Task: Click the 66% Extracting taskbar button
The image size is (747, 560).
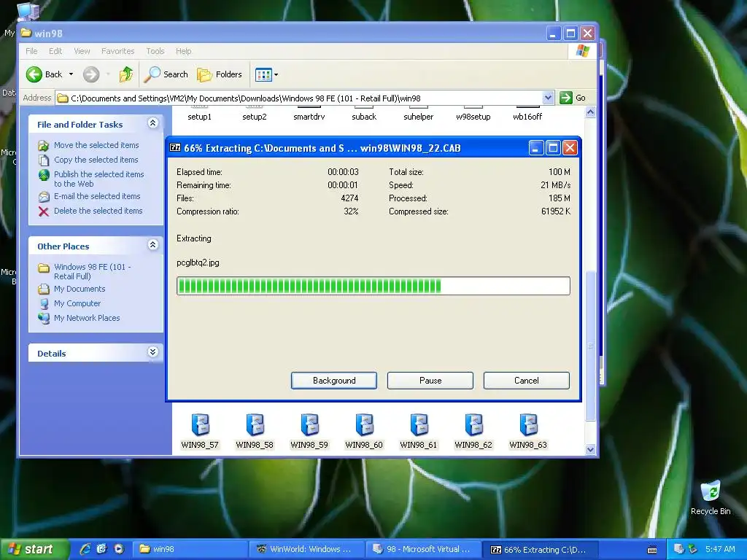Action: (539, 549)
